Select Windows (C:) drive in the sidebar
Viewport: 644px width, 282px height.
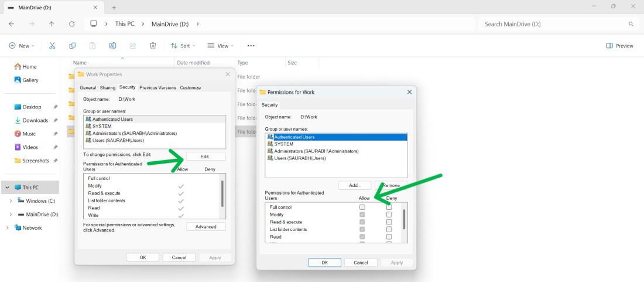pyautogui.click(x=36, y=201)
